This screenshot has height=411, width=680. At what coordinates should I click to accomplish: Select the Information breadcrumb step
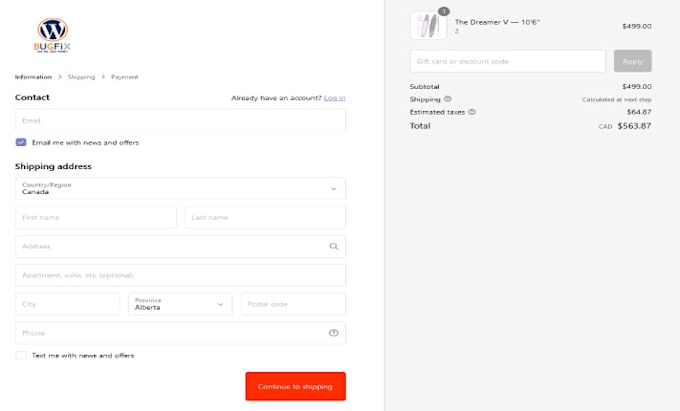click(33, 77)
